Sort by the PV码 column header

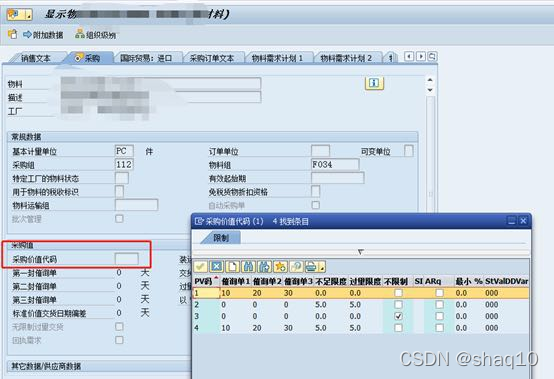click(206, 281)
